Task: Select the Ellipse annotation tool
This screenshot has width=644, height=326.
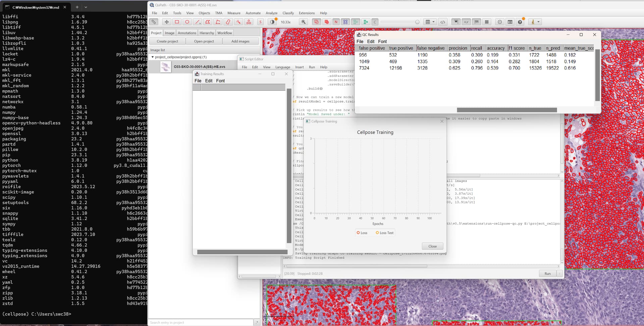Action: (x=187, y=22)
